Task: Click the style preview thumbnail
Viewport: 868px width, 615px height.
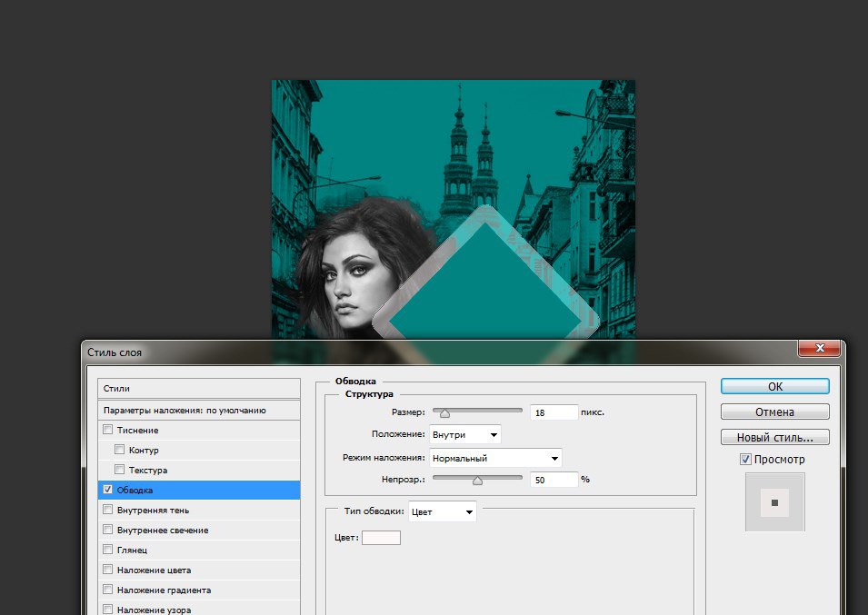Action: [x=774, y=502]
